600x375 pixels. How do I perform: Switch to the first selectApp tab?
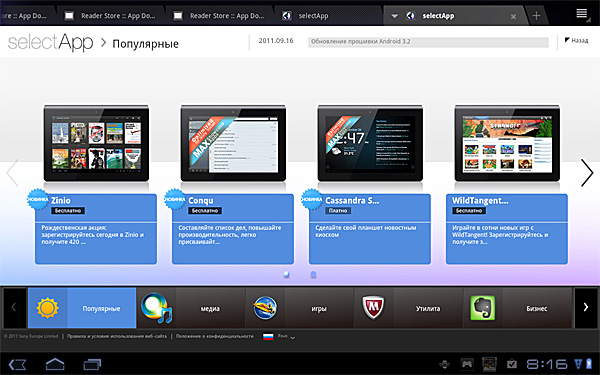click(306, 16)
